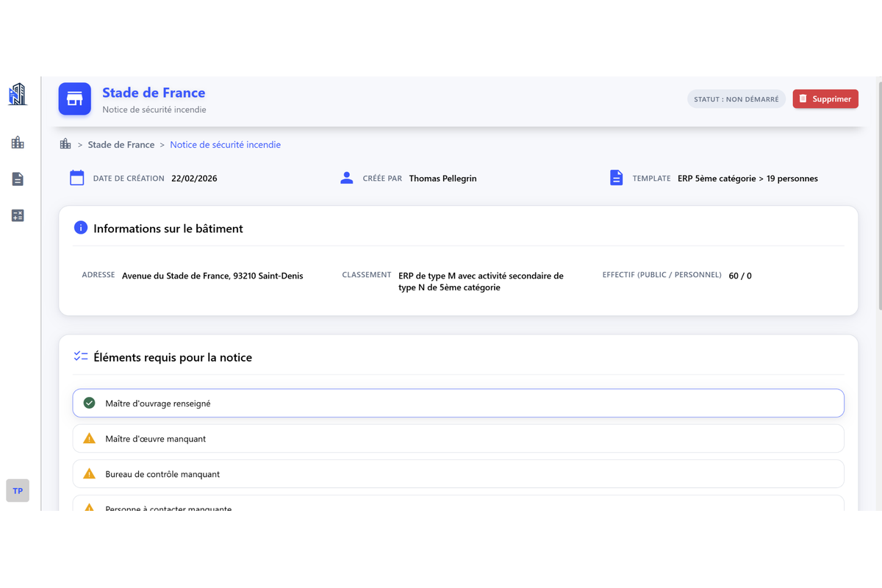Open the TP user avatar menu

(x=18, y=490)
